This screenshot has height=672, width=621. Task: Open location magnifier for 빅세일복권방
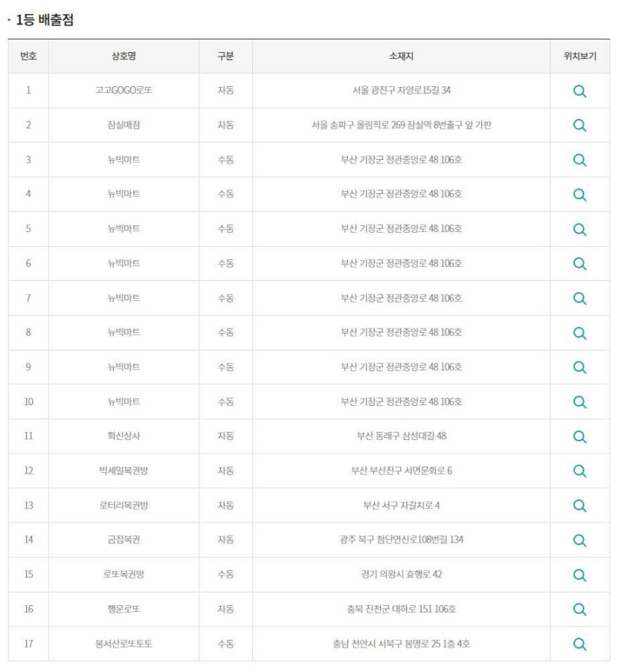[x=579, y=471]
